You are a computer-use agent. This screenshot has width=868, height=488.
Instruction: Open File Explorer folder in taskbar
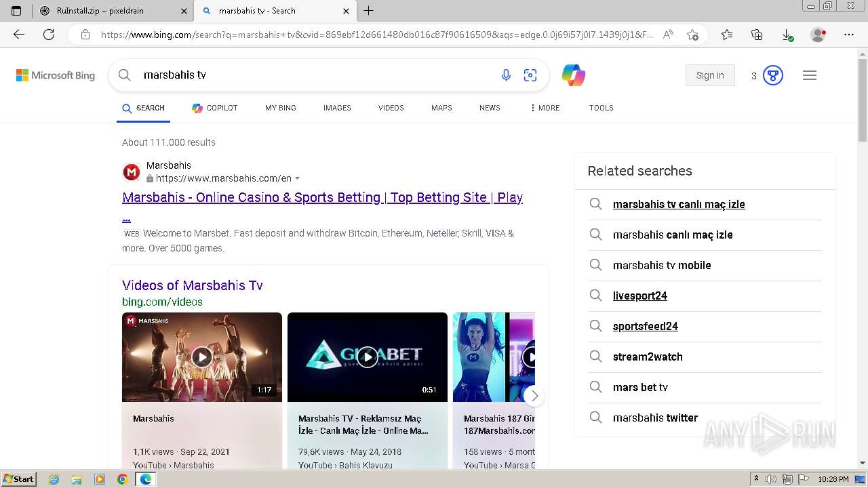pos(77,479)
